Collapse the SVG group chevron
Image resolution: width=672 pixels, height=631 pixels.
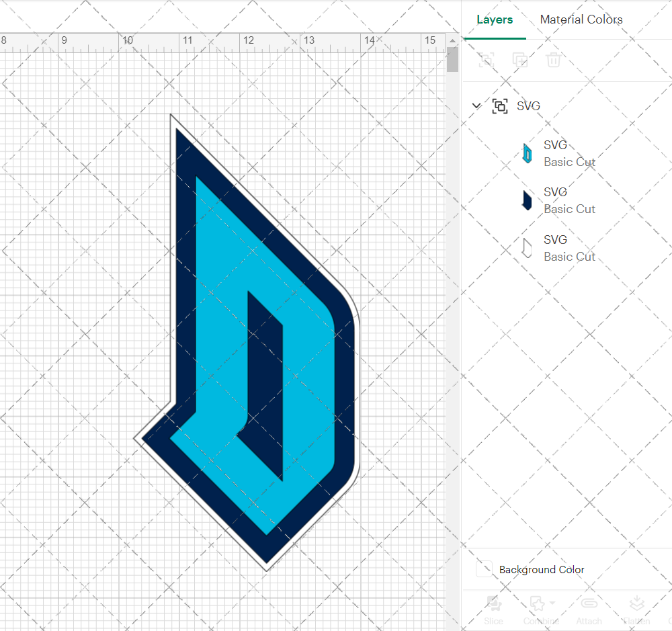click(x=476, y=106)
